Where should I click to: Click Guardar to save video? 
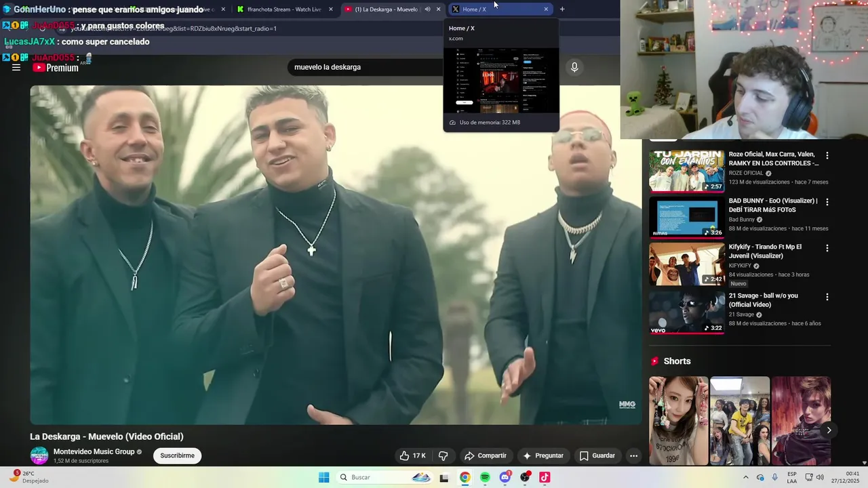click(597, 455)
